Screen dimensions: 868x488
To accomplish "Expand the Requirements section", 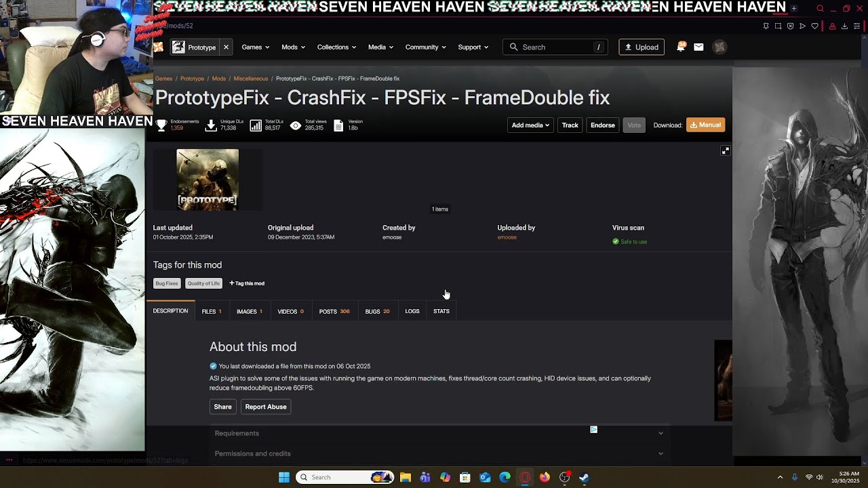I will pyautogui.click(x=439, y=433).
